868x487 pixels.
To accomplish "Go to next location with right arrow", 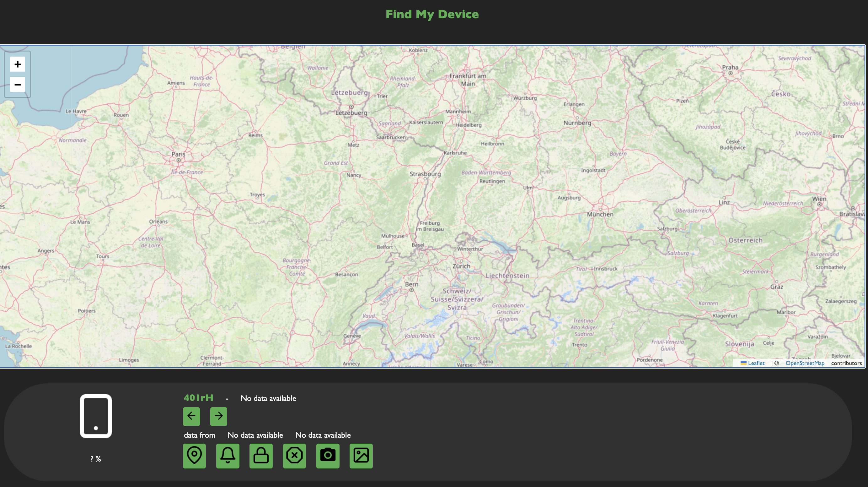I will pyautogui.click(x=218, y=416).
